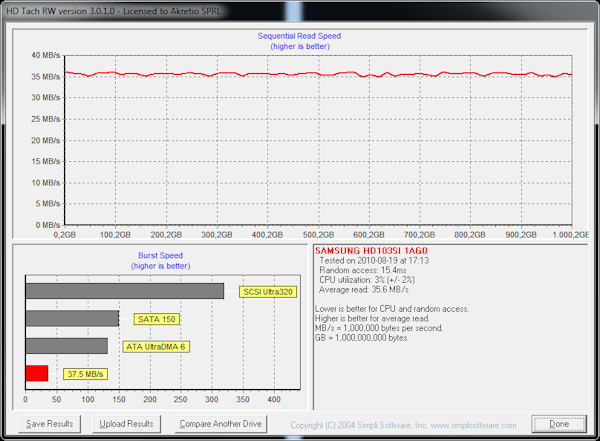
Task: Select the SAMSUNG HD103SI drive name
Action: (357, 249)
